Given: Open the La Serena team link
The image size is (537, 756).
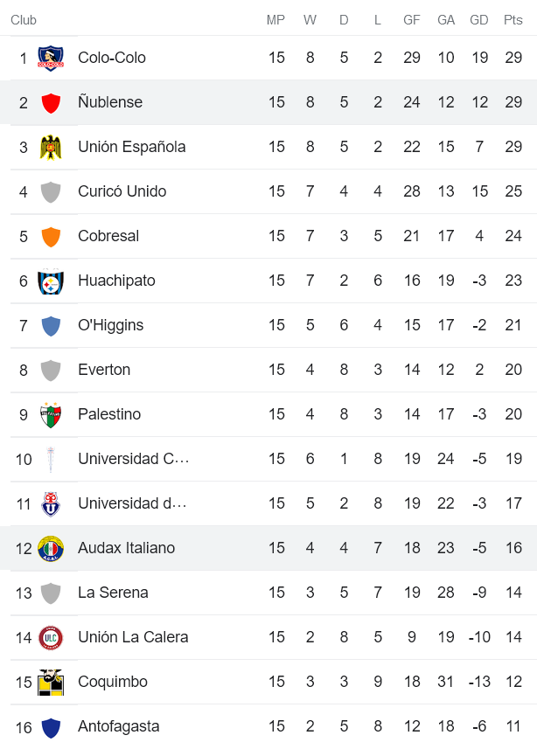Looking at the screenshot, I should (113, 593).
